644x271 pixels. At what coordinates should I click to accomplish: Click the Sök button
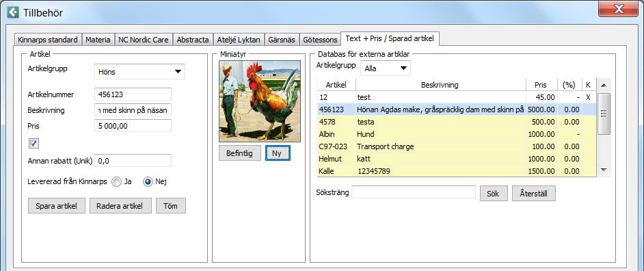(x=494, y=193)
